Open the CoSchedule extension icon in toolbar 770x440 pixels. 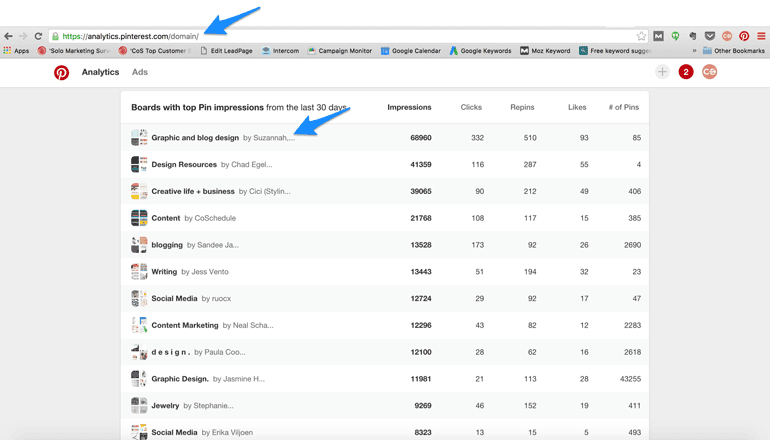pyautogui.click(x=727, y=36)
